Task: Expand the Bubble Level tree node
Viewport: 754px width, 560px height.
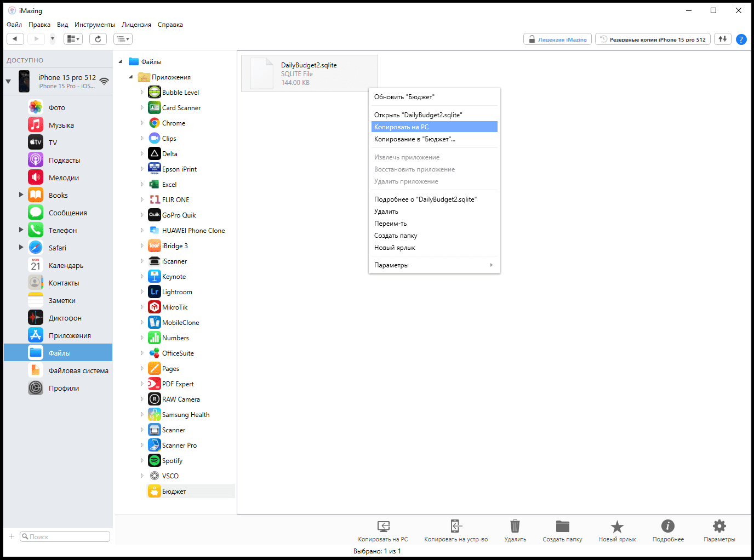Action: 142,93
